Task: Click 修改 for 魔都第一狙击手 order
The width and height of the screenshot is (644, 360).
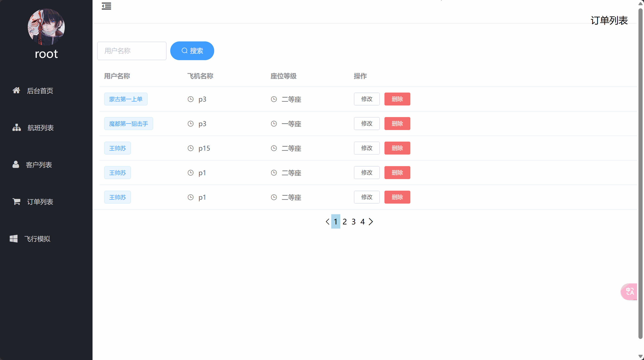Action: tap(366, 124)
